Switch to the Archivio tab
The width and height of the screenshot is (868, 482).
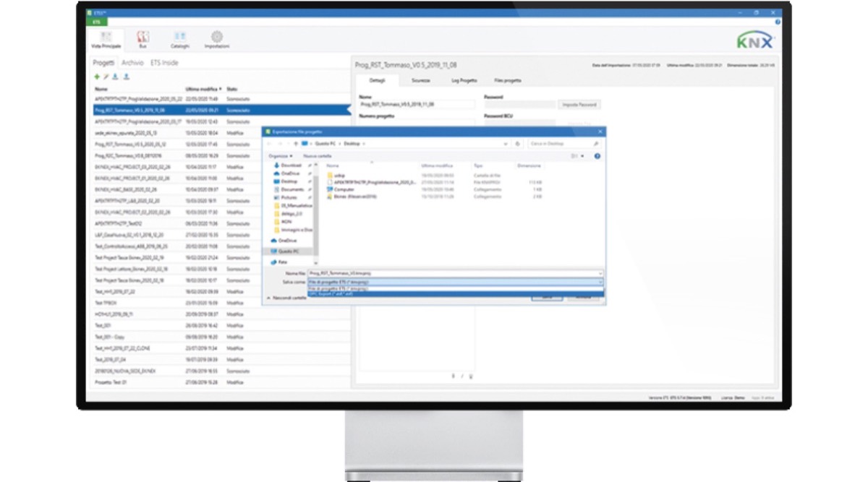coord(132,64)
